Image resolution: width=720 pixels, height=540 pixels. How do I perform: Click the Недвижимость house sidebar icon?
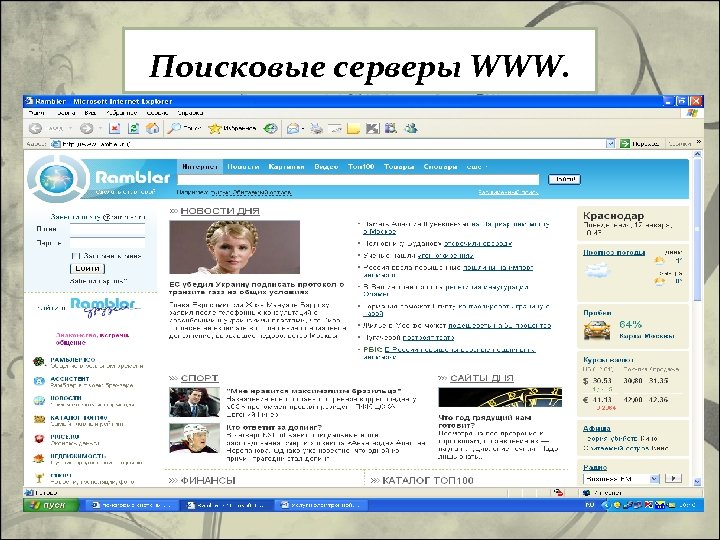[x=39, y=458]
